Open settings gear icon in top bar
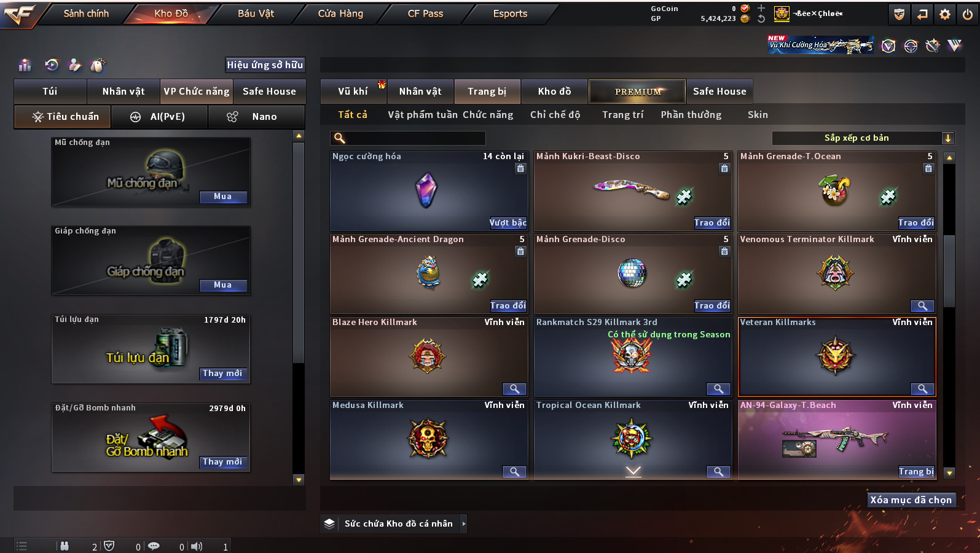Viewport: 980px width, 553px height. pos(945,14)
